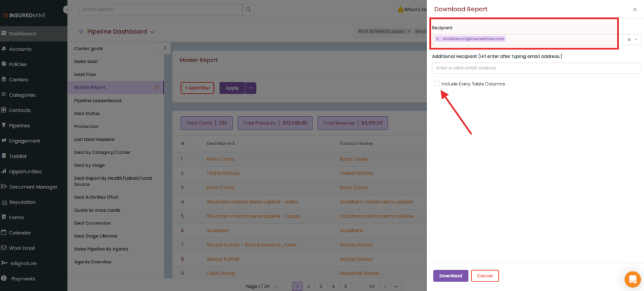Click the Total Revenue $9,651.00 badge
The width and height of the screenshot is (644, 291).
click(352, 123)
